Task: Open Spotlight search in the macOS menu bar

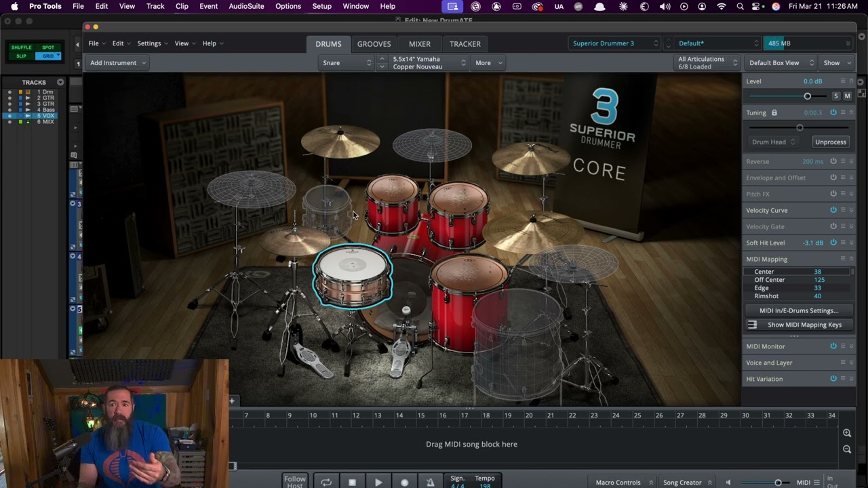Action: [740, 6]
